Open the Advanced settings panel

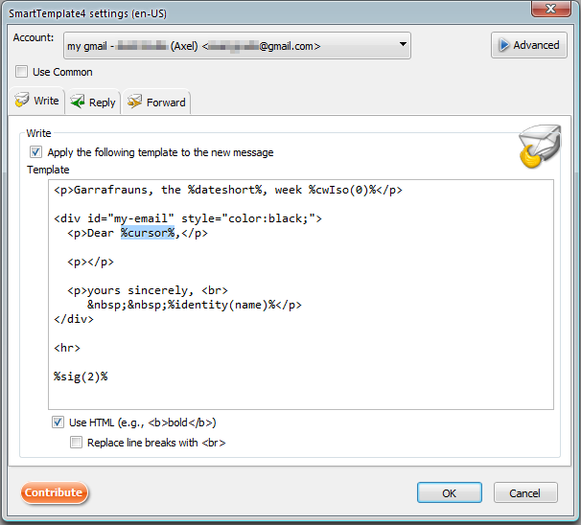click(529, 45)
